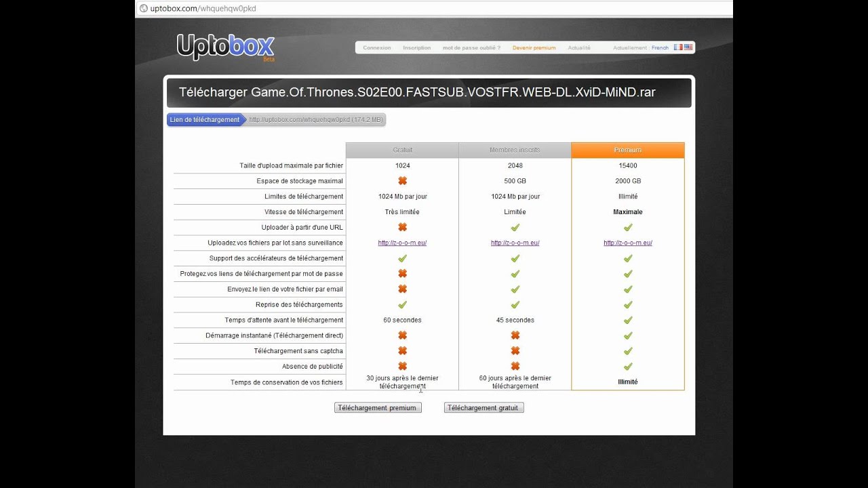Select the Gratuit column header
Screen dimensions: 868x488
click(x=402, y=150)
